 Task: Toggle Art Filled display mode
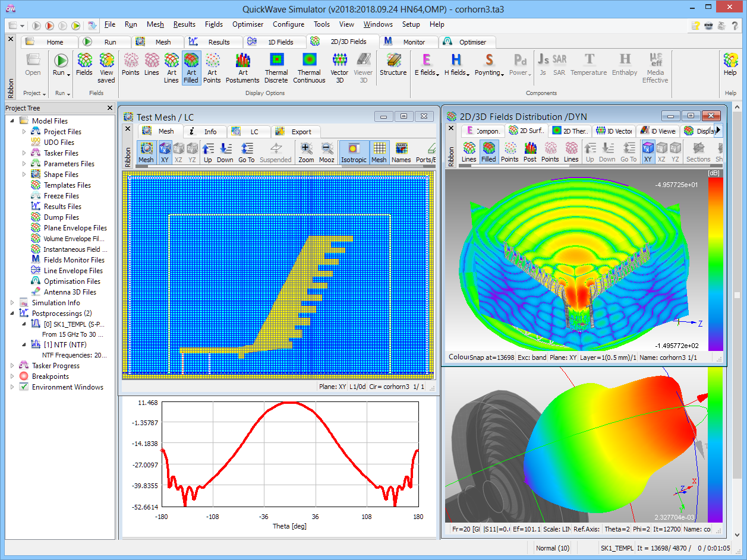click(191, 67)
